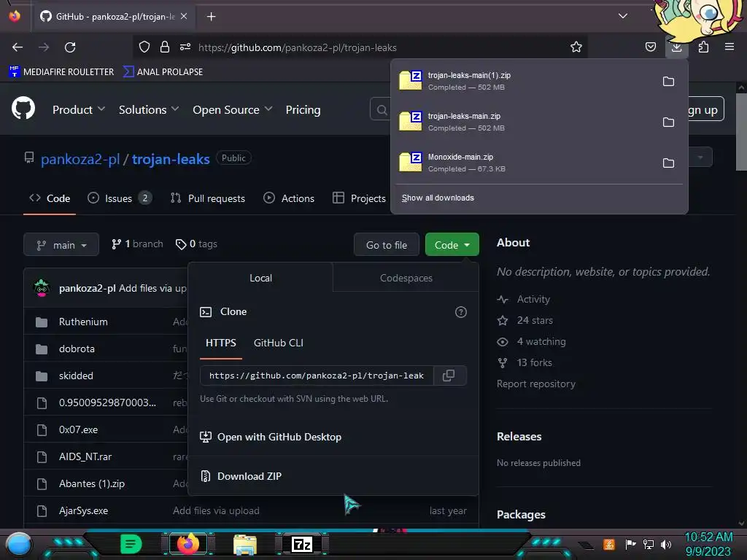This screenshot has height=560, width=747.
Task: Open the Abantes (1).zip file
Action: [x=91, y=484]
